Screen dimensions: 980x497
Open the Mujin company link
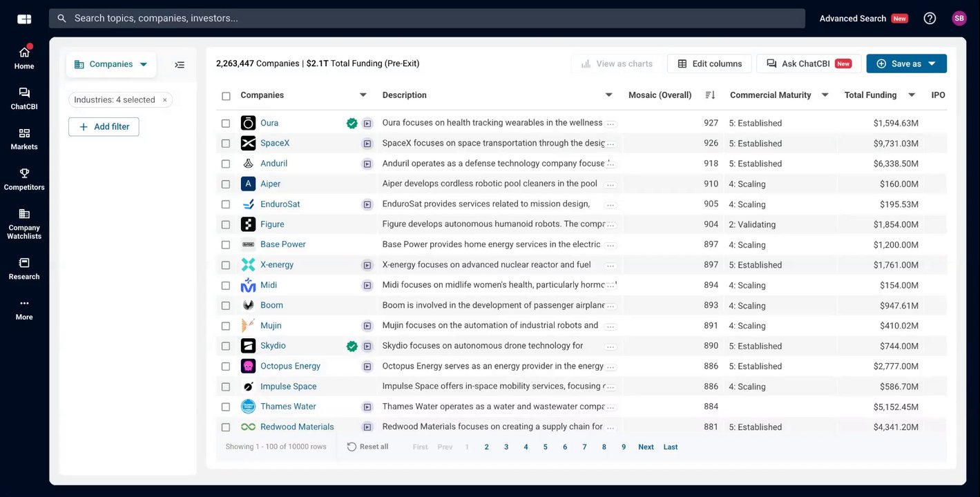pos(271,326)
